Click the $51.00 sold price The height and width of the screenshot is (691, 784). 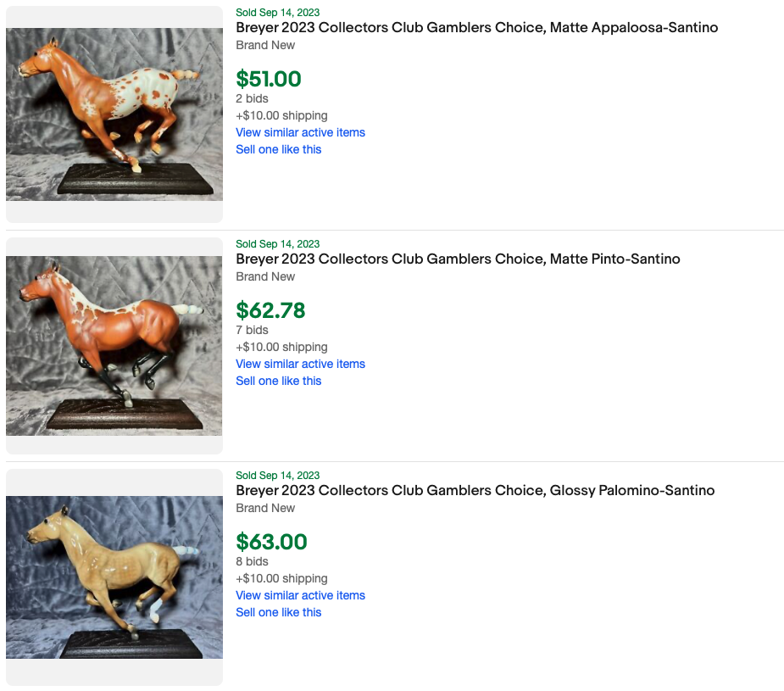coord(269,79)
